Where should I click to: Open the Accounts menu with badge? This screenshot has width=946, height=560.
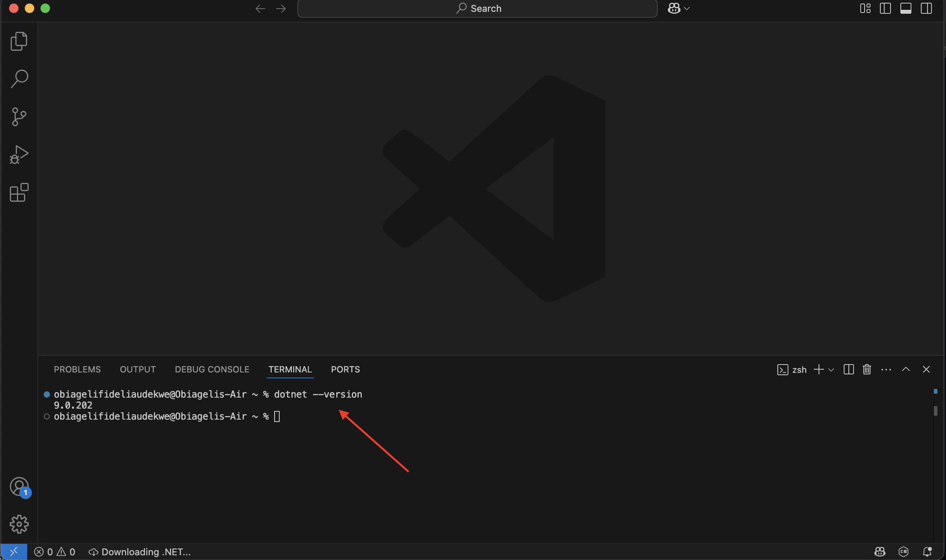20,488
